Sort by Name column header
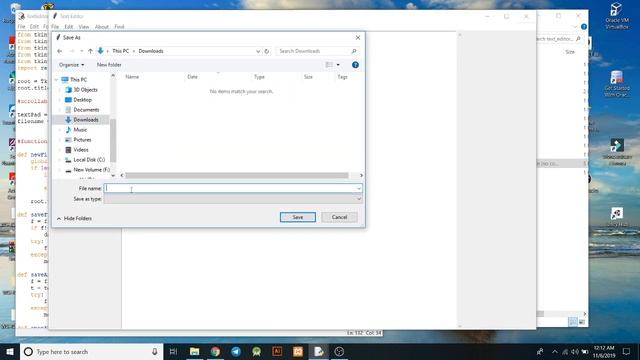Viewport: 640px width, 360px height. [x=132, y=77]
